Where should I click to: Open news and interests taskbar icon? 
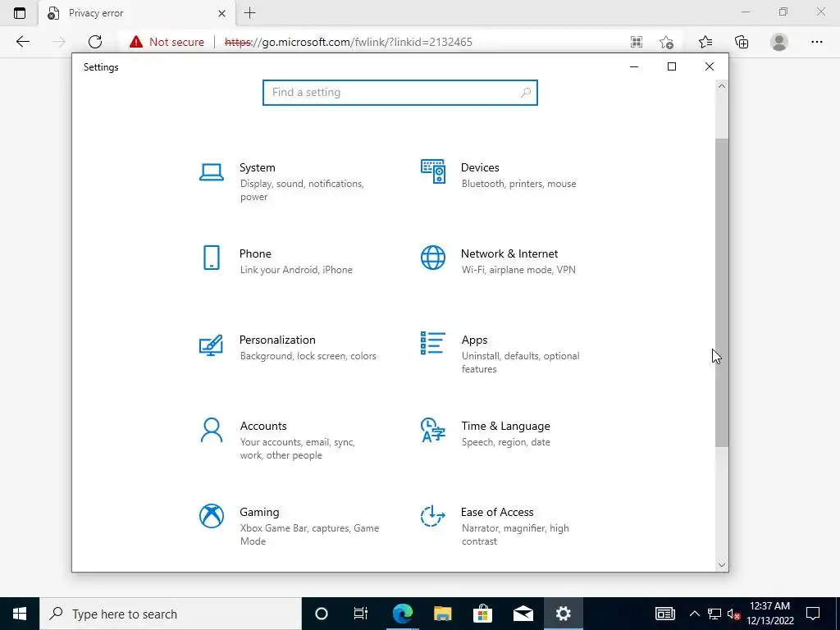pyautogui.click(x=664, y=614)
